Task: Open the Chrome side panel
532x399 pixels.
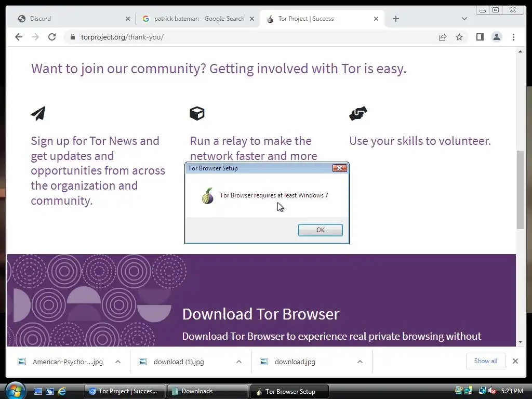Action: pyautogui.click(x=480, y=37)
